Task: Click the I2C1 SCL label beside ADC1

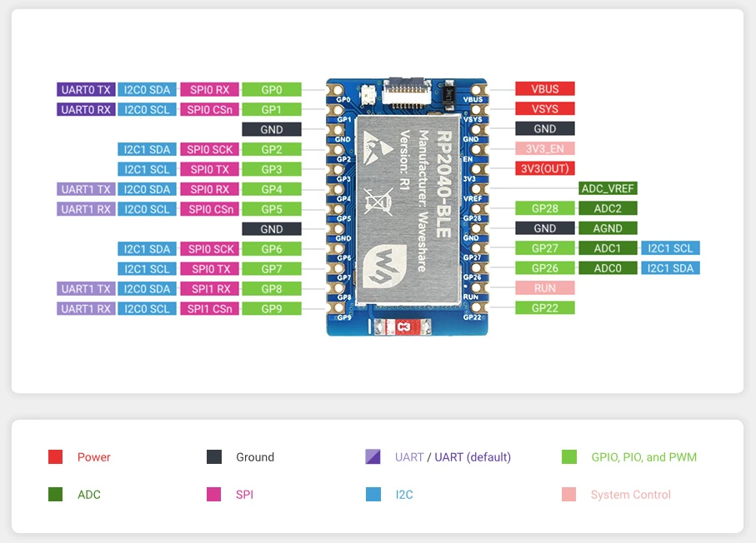Action: [670, 248]
